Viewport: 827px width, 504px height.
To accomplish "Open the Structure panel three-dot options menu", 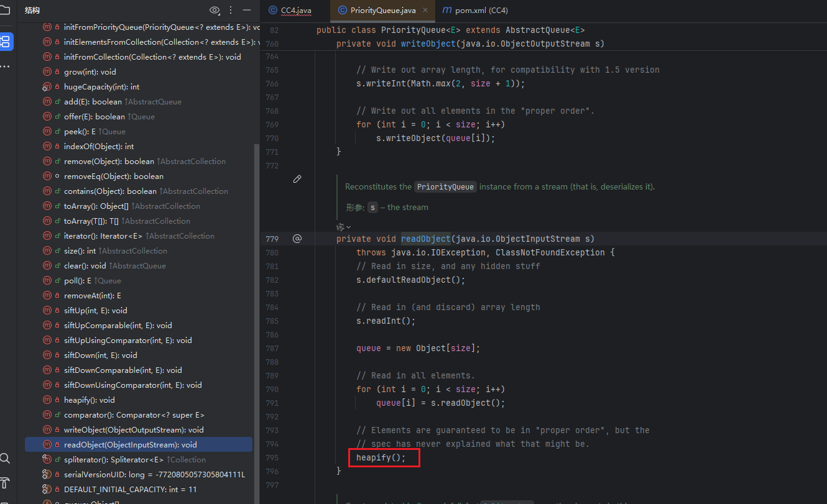I will tap(231, 10).
